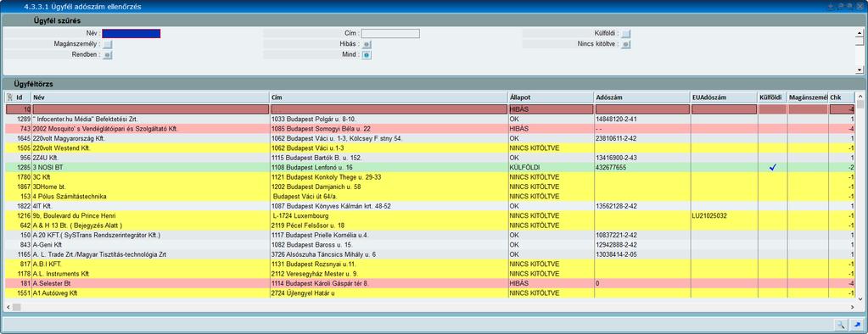Toggle the Magánszemély filter checkbox
Screen dimensions: 868x334
pyautogui.click(x=108, y=44)
